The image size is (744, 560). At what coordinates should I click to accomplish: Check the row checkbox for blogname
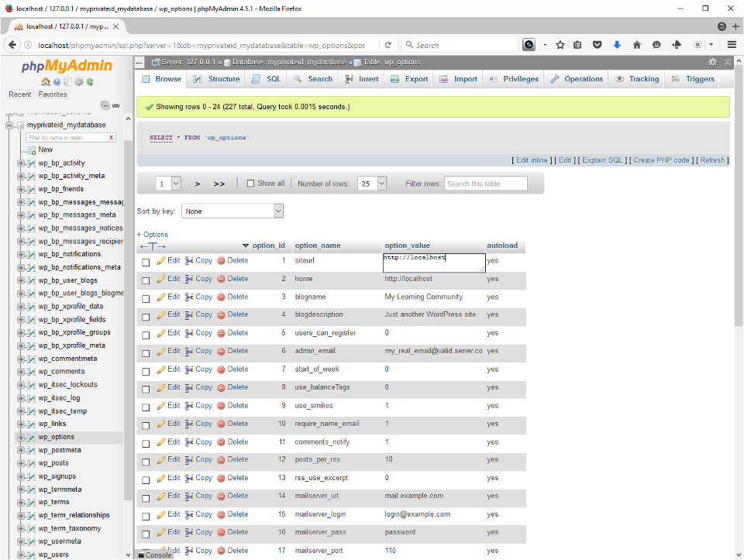coord(146,299)
